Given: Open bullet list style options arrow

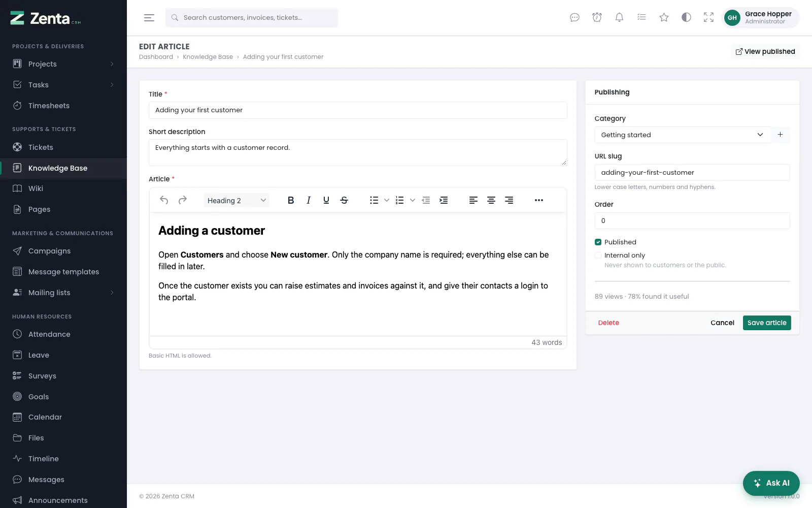Looking at the screenshot, I should pyautogui.click(x=386, y=200).
